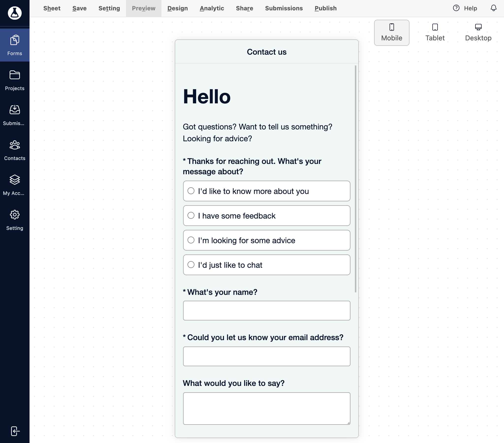The image size is (504, 443).
Task: Select 'I'm looking for some advice'
Action: pos(191,240)
